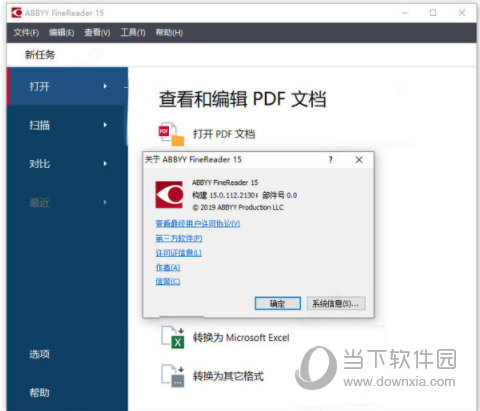The width and height of the screenshot is (480, 411).
Task: Click 转换为 Microsoft Excel task text
Action: [241, 338]
